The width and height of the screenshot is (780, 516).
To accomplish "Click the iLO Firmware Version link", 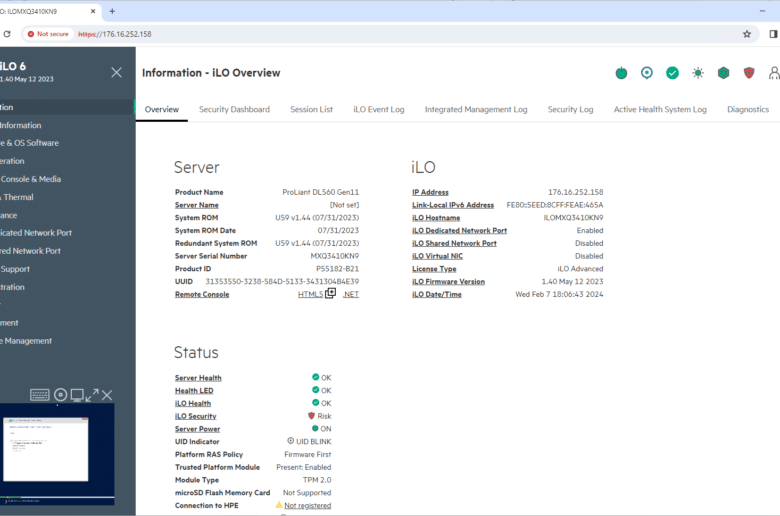I will (448, 282).
